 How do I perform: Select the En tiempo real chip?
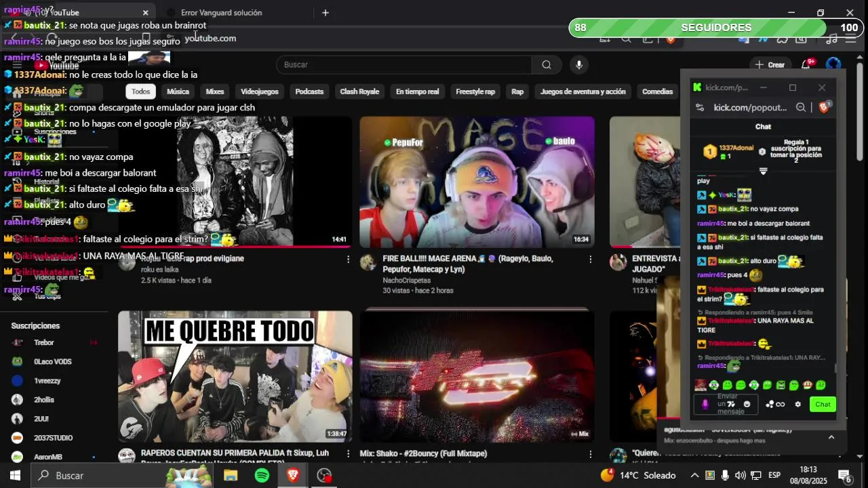pos(417,91)
